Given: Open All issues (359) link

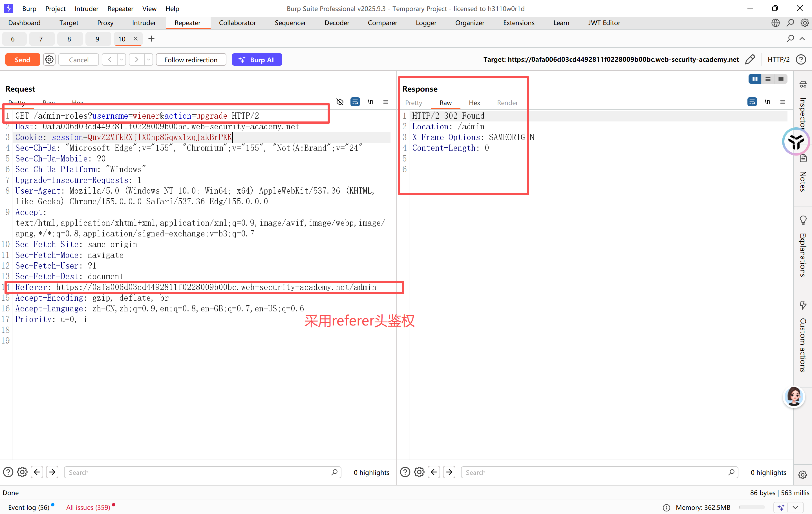Looking at the screenshot, I should pyautogui.click(x=88, y=507).
